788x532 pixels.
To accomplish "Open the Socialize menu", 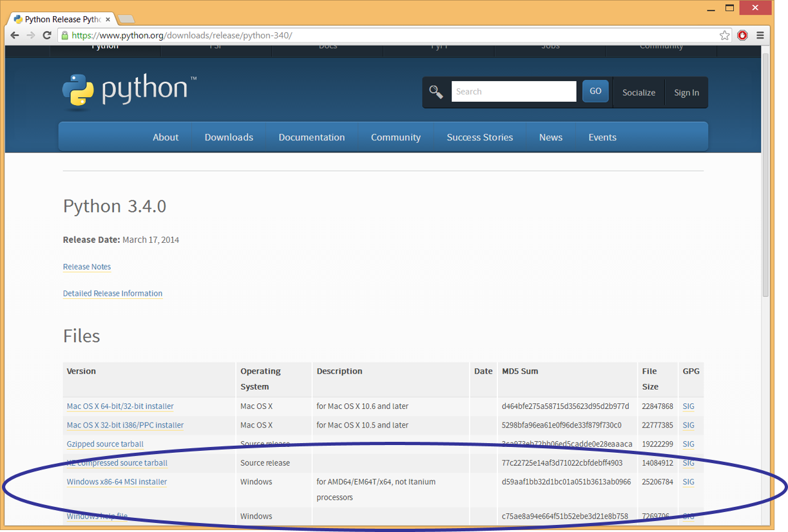I will [639, 93].
